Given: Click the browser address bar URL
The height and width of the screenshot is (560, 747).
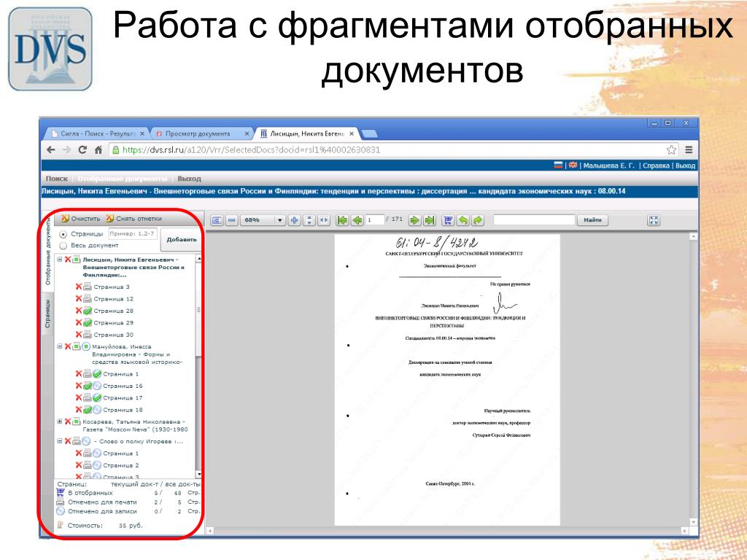Looking at the screenshot, I should pyautogui.click(x=252, y=149).
